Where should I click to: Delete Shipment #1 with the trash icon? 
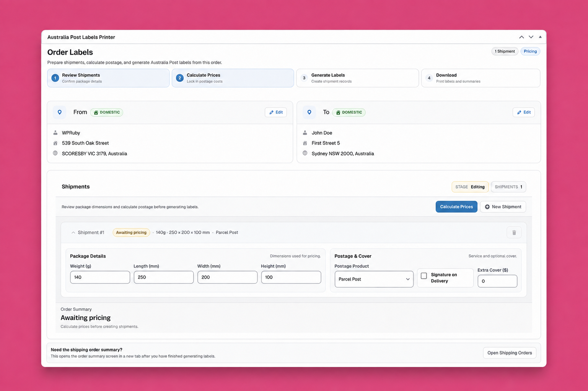coord(514,232)
